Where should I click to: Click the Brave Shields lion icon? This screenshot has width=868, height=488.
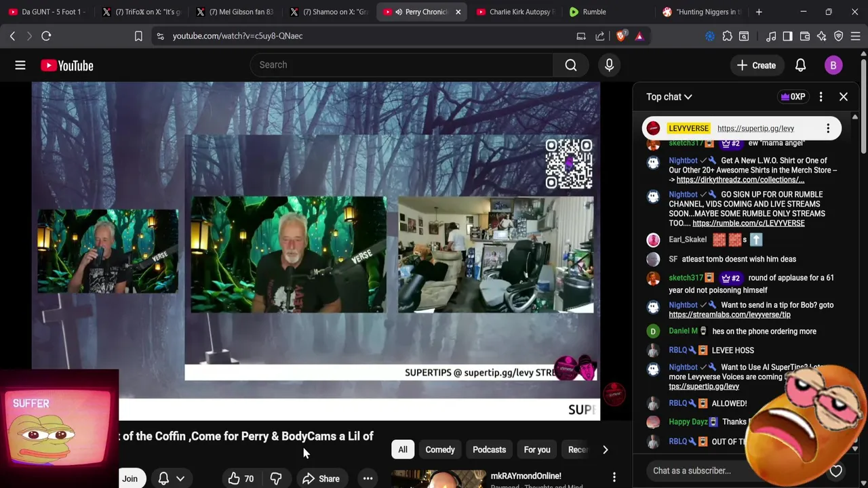[621, 36]
